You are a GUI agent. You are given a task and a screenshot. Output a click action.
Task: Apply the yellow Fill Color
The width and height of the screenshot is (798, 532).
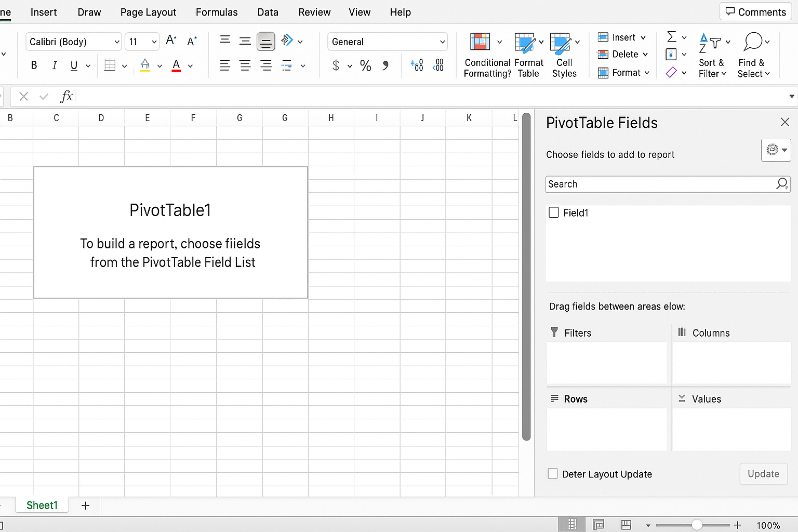pyautogui.click(x=145, y=65)
